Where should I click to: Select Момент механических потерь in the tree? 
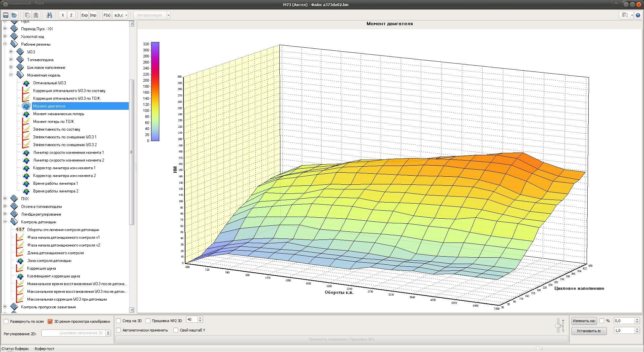[x=58, y=114]
